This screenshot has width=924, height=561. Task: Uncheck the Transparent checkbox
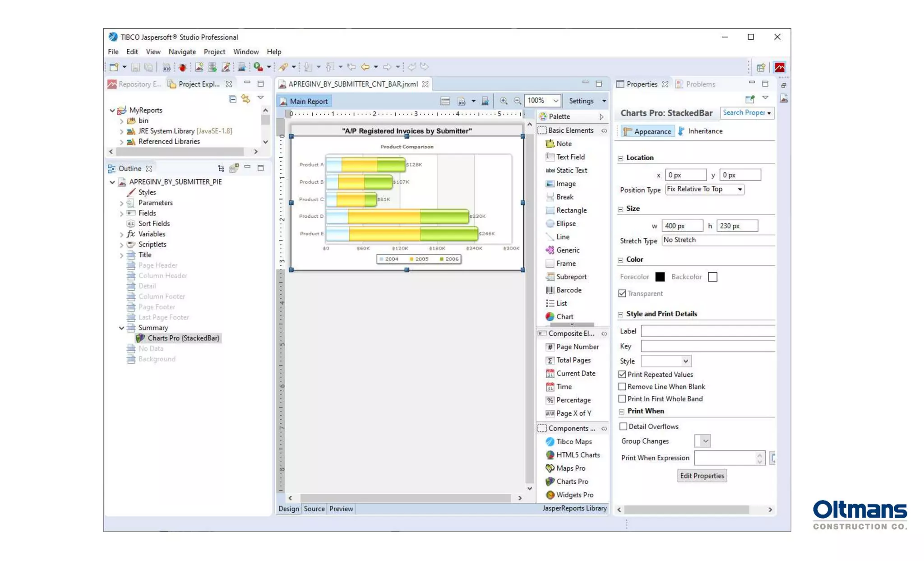pos(622,293)
